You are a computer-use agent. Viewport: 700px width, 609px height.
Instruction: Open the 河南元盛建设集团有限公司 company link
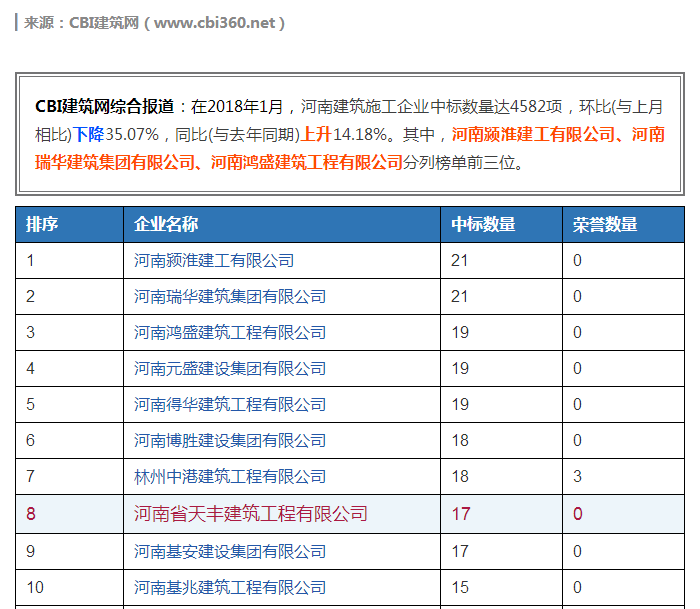[x=230, y=369]
